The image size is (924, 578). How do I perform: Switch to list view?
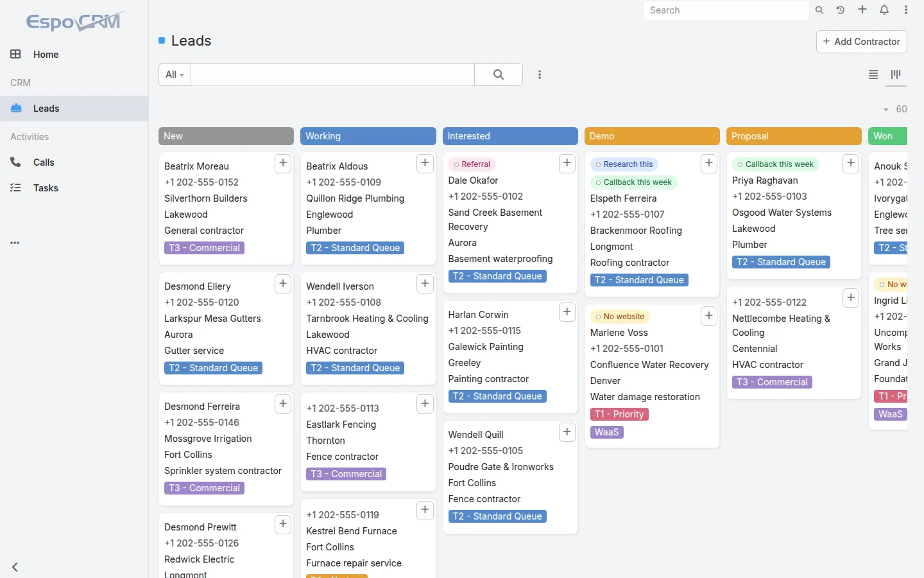point(873,74)
